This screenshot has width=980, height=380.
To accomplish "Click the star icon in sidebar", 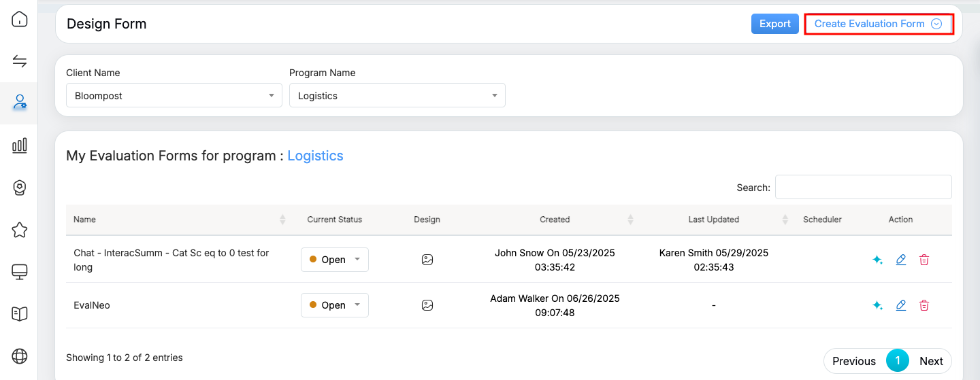I will click(20, 230).
